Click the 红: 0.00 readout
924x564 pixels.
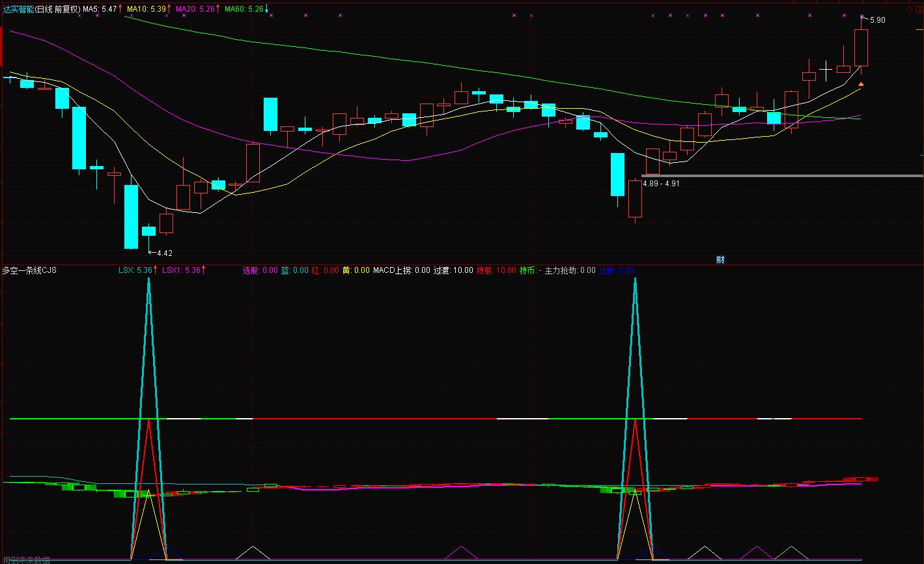click(325, 270)
